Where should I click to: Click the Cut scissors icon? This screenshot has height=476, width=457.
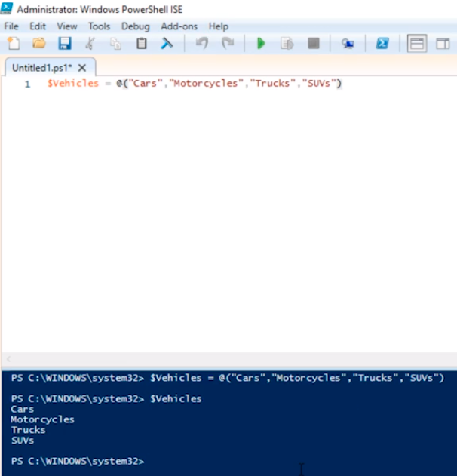tap(90, 44)
